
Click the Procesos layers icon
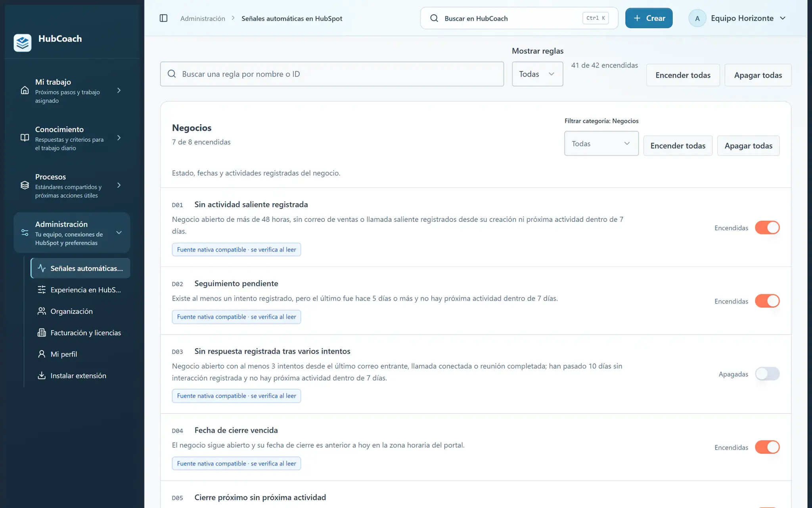[25, 185]
